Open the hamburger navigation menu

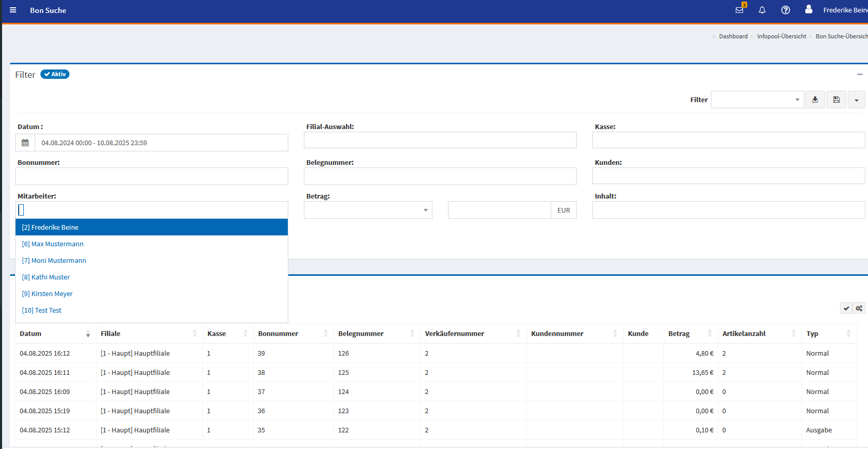13,10
